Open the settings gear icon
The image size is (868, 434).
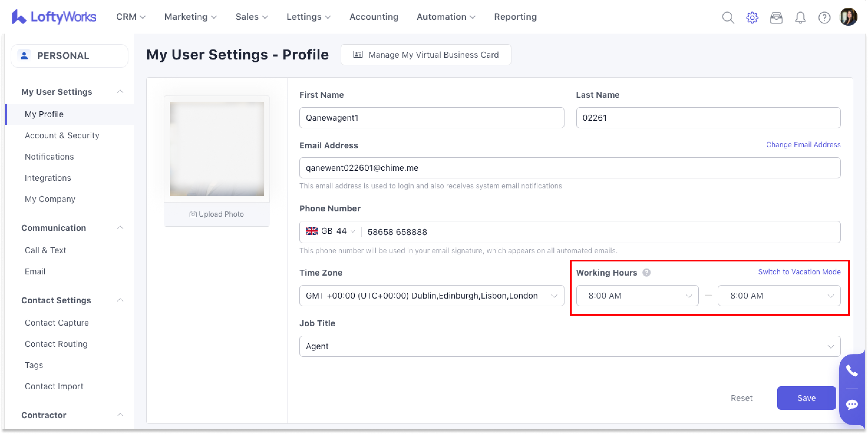point(752,17)
